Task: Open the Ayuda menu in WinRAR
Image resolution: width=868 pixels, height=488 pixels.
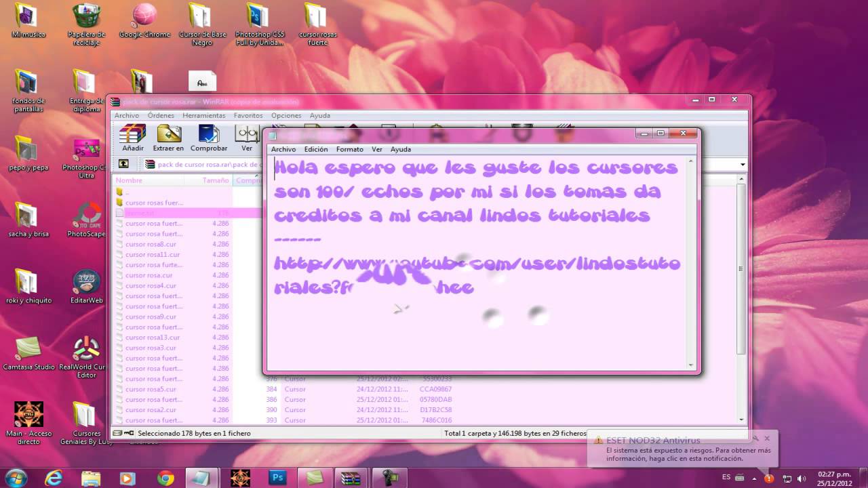Action: pyautogui.click(x=320, y=115)
